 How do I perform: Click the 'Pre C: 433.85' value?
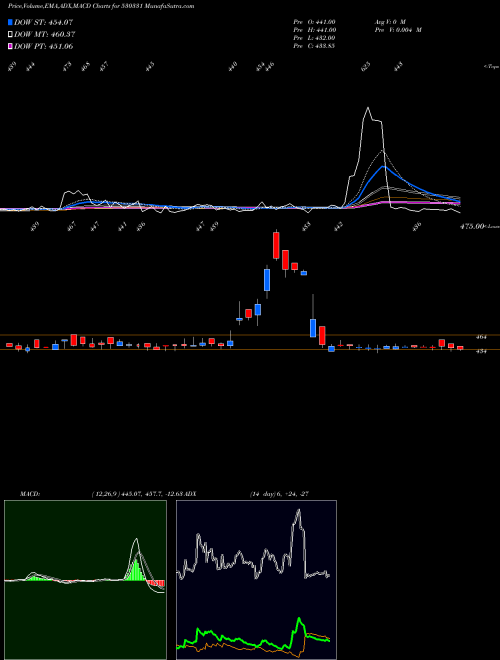(x=314, y=46)
